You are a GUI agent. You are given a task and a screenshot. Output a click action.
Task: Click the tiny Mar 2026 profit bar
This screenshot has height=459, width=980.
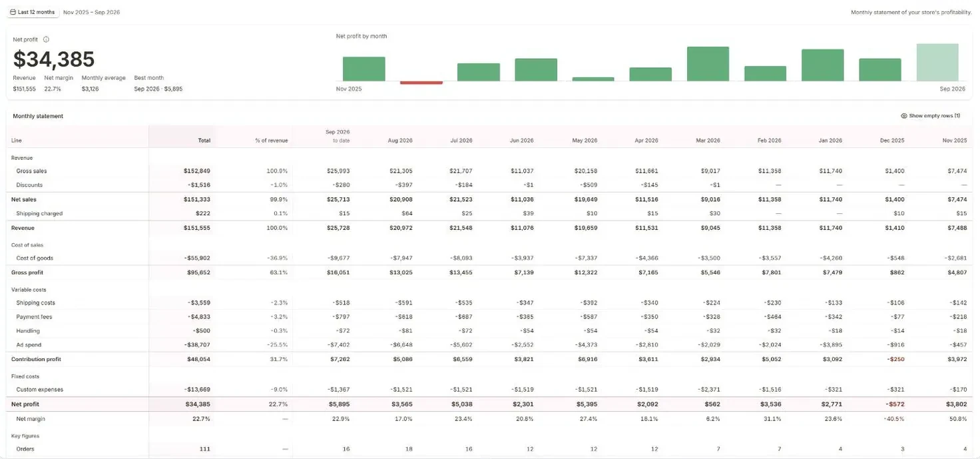click(x=593, y=79)
